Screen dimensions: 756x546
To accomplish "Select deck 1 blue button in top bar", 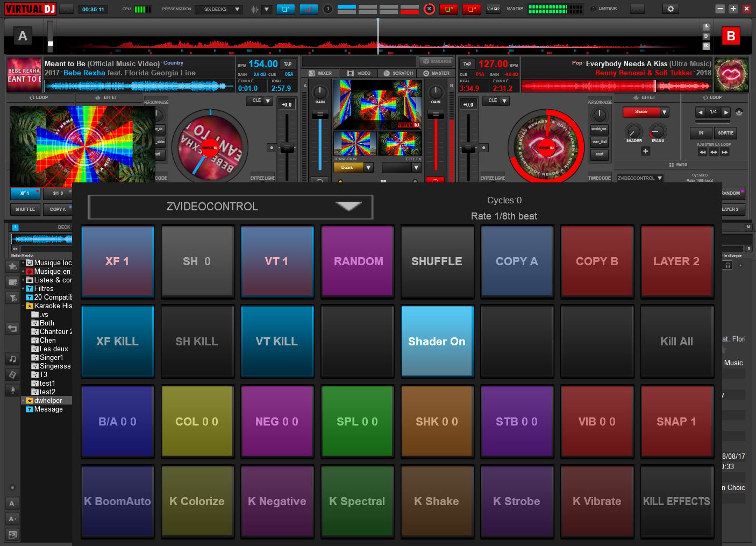I will [286, 9].
